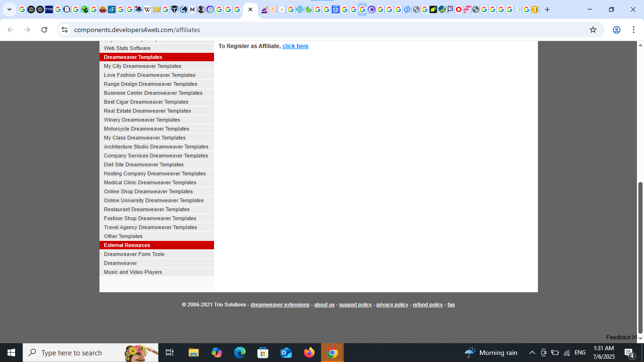Viewport: 644px width, 362px height.
Task: Open the faq footer link
Action: (451, 305)
